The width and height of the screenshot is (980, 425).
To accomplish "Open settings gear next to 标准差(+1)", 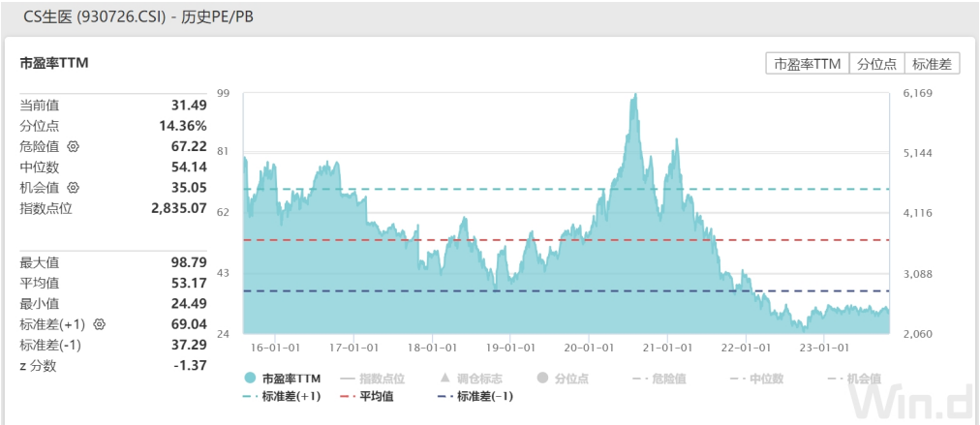I will click(x=100, y=324).
